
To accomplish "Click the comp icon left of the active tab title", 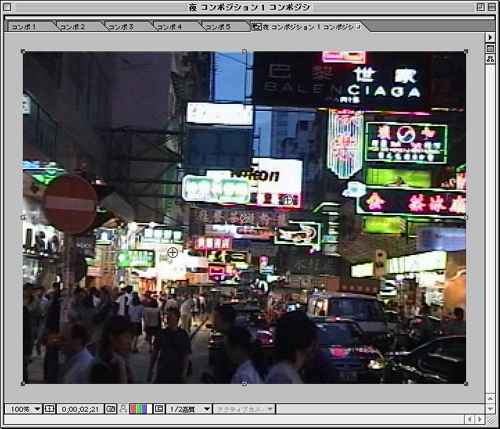I will (x=256, y=27).
